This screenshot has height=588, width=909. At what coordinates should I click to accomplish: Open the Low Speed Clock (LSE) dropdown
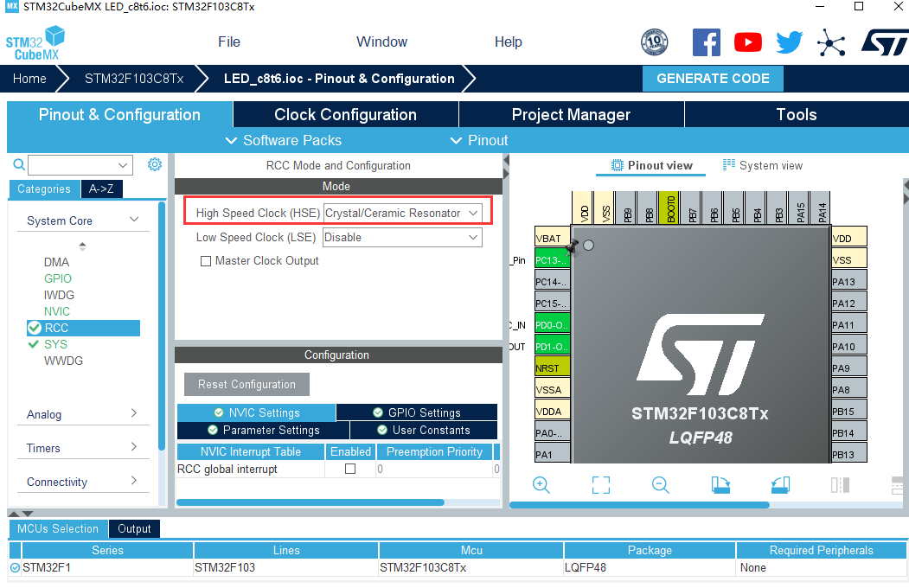(402, 237)
